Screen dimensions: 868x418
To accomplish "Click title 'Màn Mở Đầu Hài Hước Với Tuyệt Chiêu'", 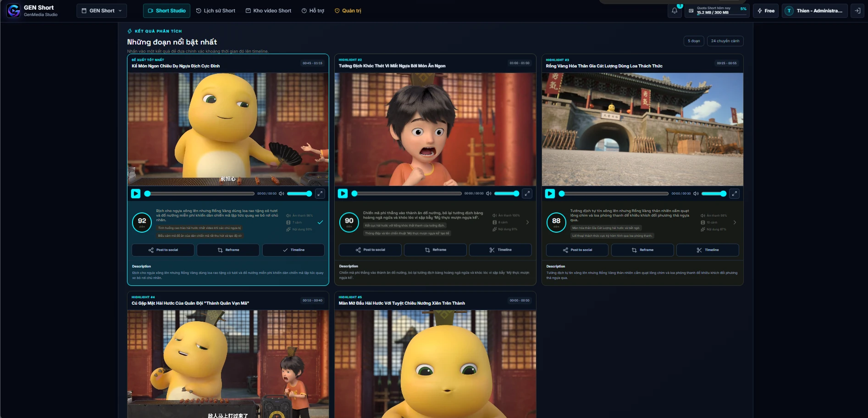I will pyautogui.click(x=402, y=303).
